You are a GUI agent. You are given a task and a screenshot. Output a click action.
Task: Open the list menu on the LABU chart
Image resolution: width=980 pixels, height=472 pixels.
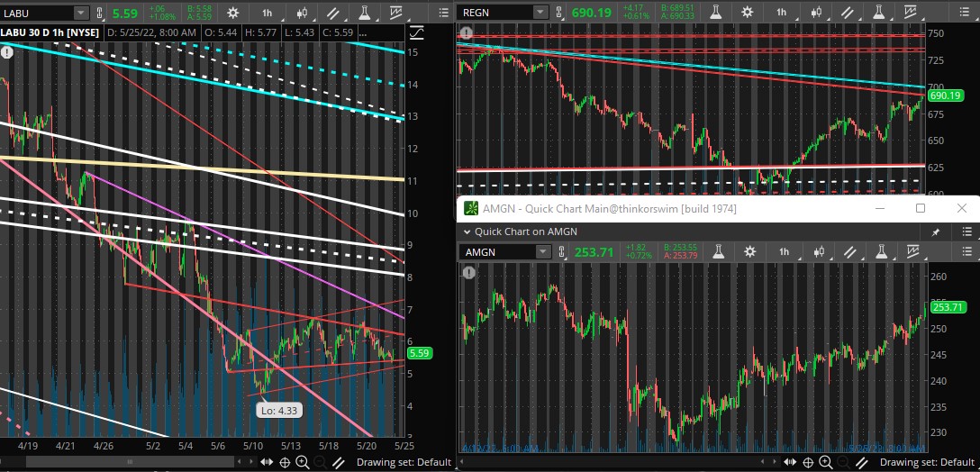[442, 13]
